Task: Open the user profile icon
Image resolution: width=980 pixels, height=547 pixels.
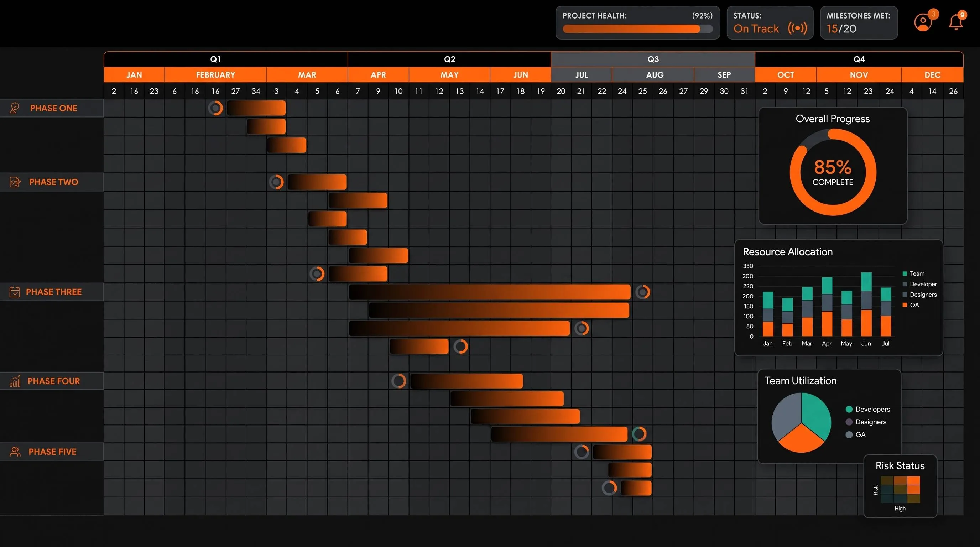Action: tap(923, 22)
